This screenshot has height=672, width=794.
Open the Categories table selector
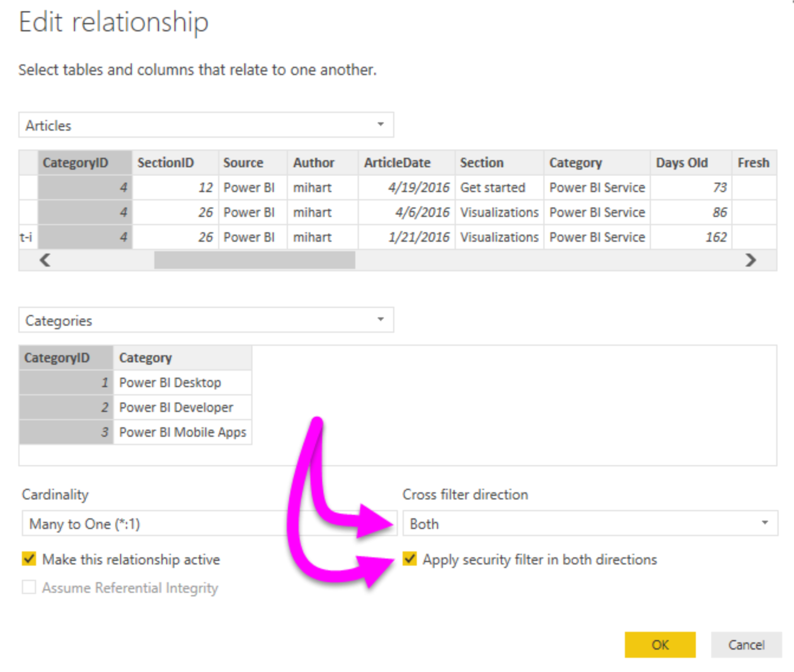click(x=205, y=320)
